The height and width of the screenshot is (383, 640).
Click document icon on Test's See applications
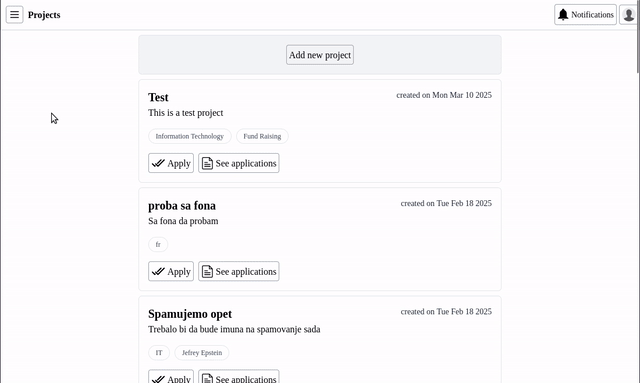pos(207,163)
